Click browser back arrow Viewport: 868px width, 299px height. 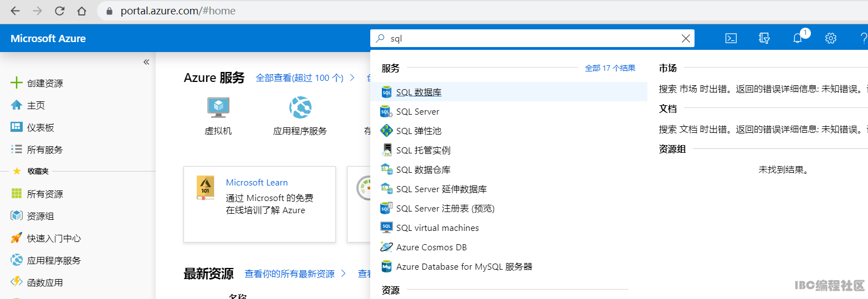pos(15,11)
